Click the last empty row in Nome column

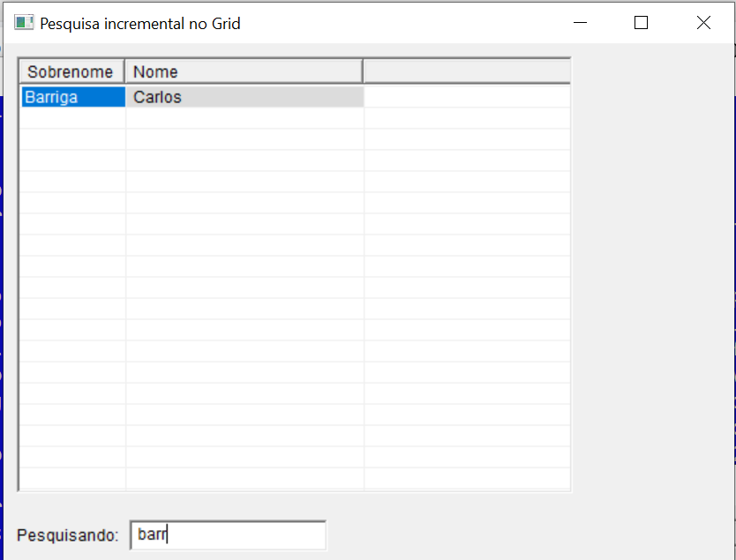244,478
